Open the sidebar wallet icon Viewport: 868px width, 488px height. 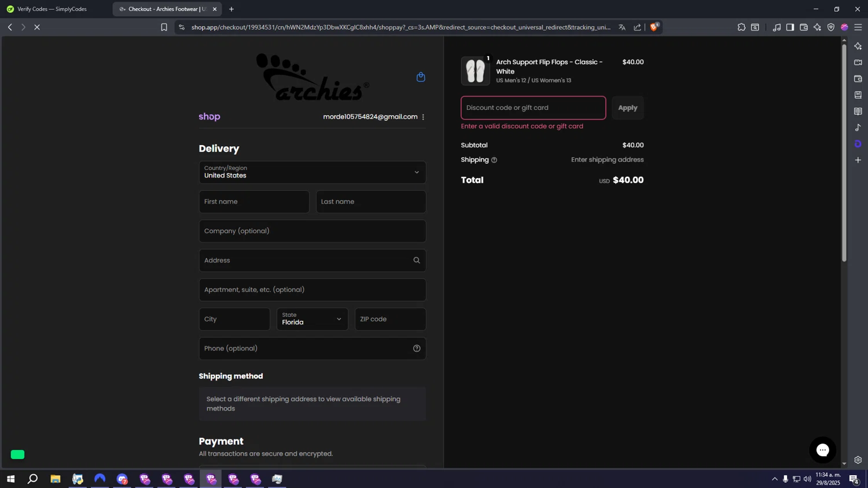(x=858, y=79)
